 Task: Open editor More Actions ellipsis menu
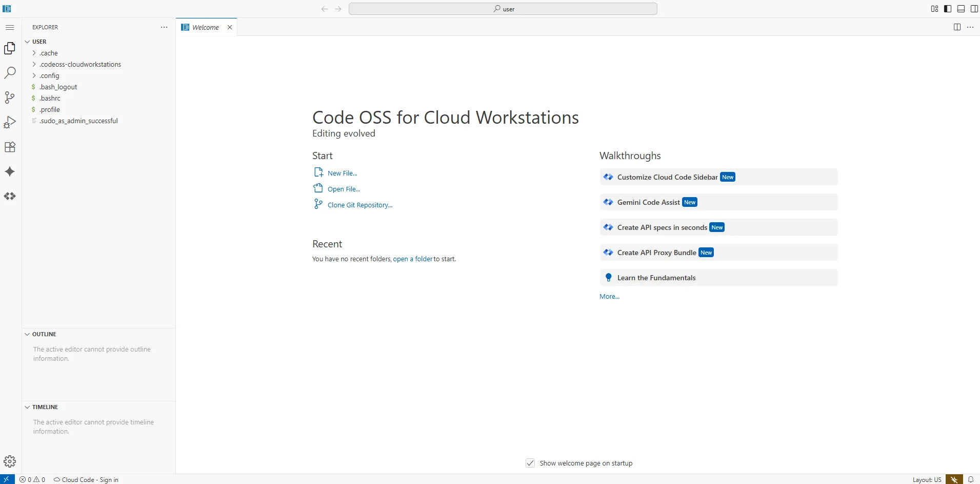(x=970, y=27)
